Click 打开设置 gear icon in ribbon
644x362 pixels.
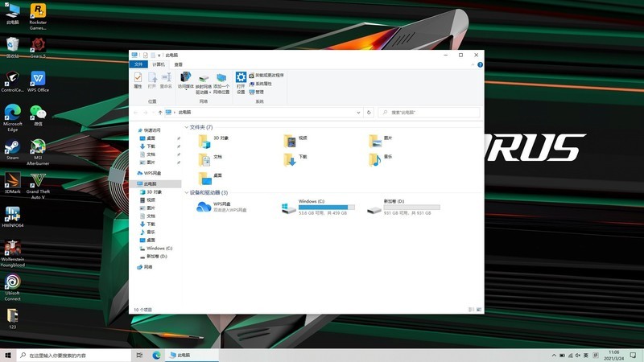pos(241,83)
